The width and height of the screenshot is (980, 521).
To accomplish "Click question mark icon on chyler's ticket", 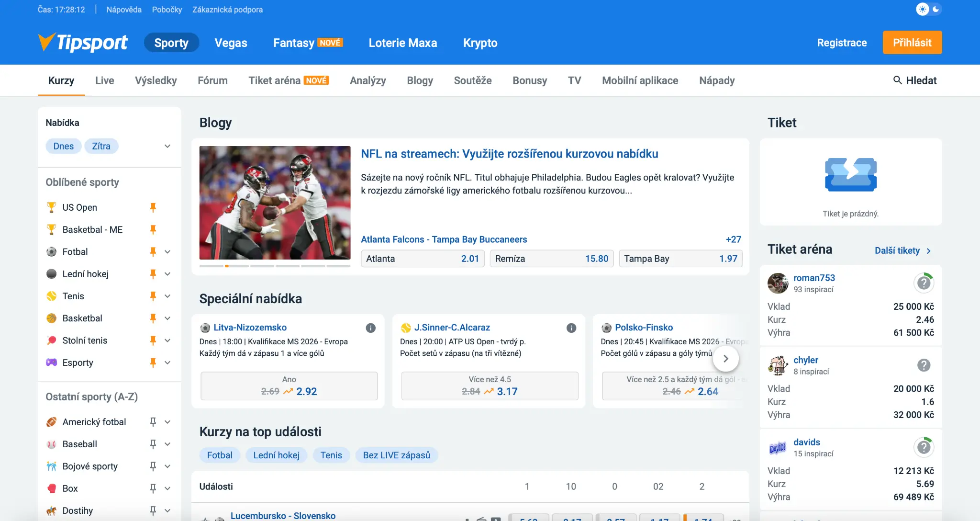I will 924,365.
